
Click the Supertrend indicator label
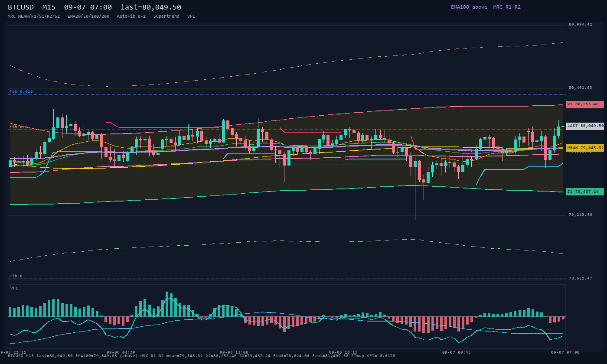tap(166, 16)
